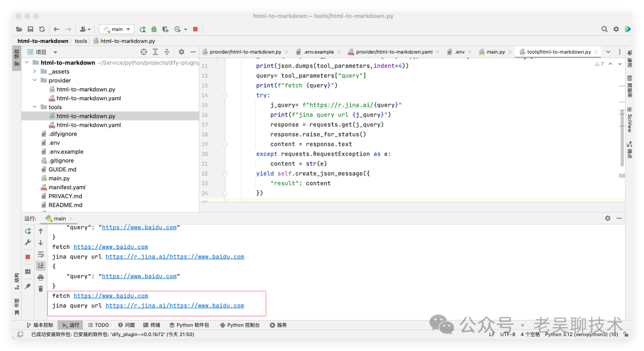Click the print icon in Run console
This screenshot has height=351, width=644.
pos(41,278)
